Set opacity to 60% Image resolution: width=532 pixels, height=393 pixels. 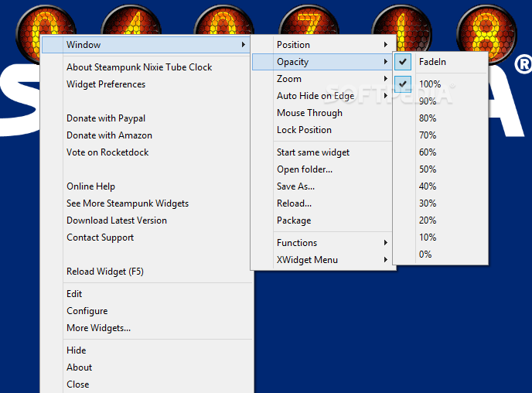click(x=441, y=152)
